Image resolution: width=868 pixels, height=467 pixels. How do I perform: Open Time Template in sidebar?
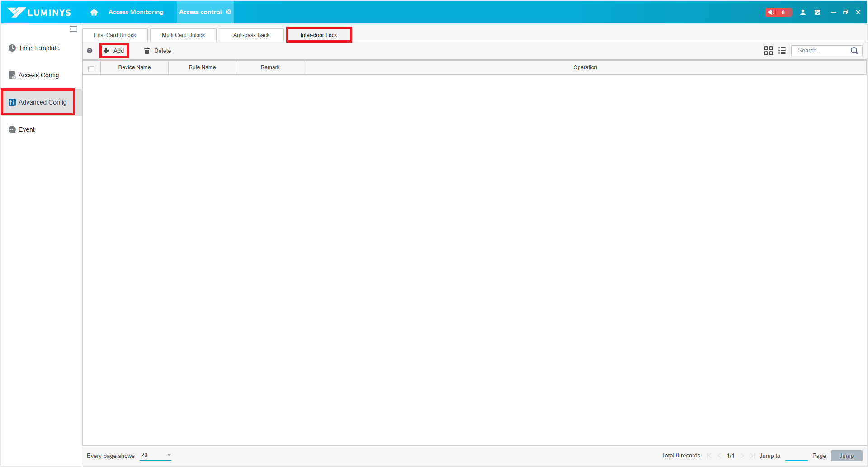[x=39, y=48]
